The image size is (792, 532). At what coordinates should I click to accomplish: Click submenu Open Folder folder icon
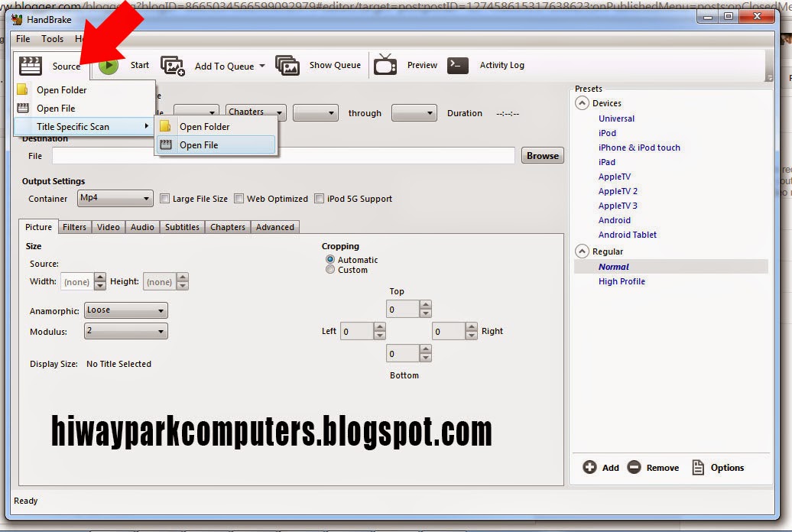click(x=165, y=126)
